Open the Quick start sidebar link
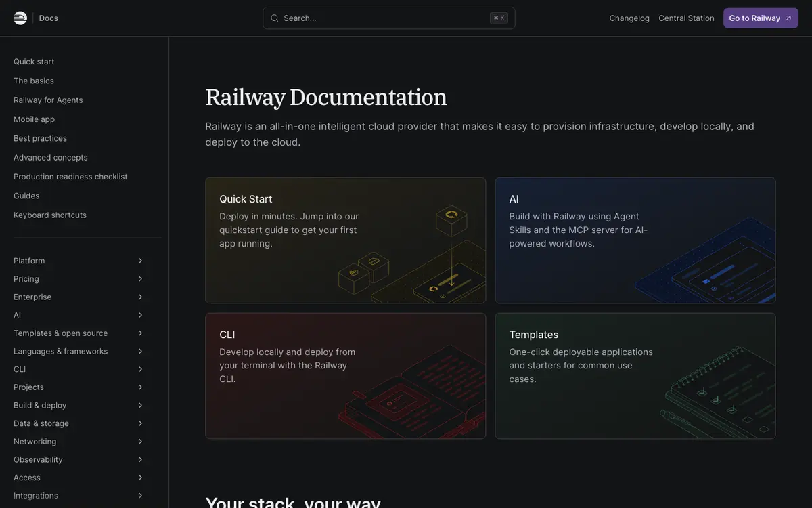Screen dimensions: 812x508 click(x=34, y=62)
